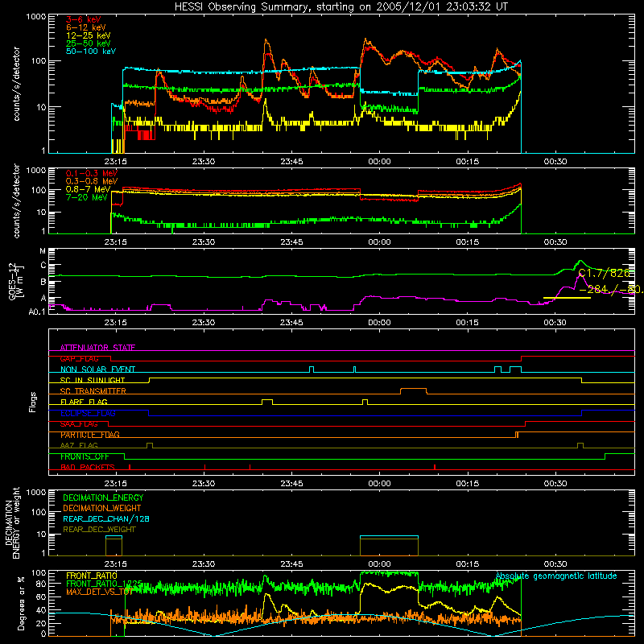Screen dimensions: 644x644
Task: Click the '25-50 keV' legend entry
Action: (89, 43)
